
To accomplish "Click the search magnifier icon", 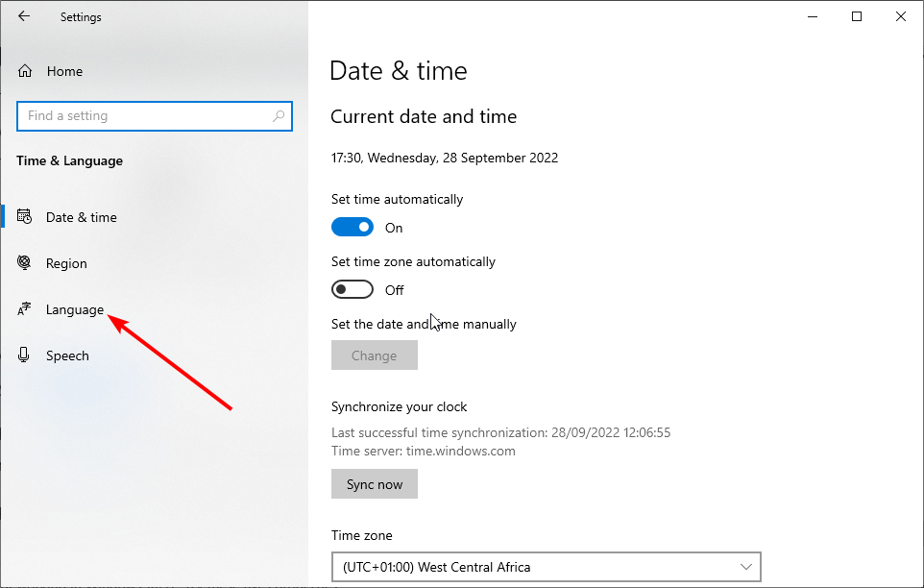I will (279, 116).
